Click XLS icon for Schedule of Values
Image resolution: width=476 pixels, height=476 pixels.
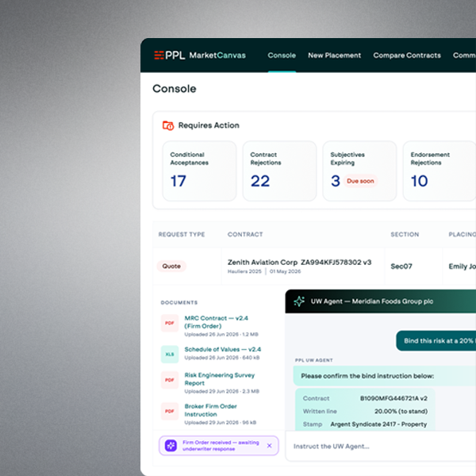pyautogui.click(x=170, y=355)
